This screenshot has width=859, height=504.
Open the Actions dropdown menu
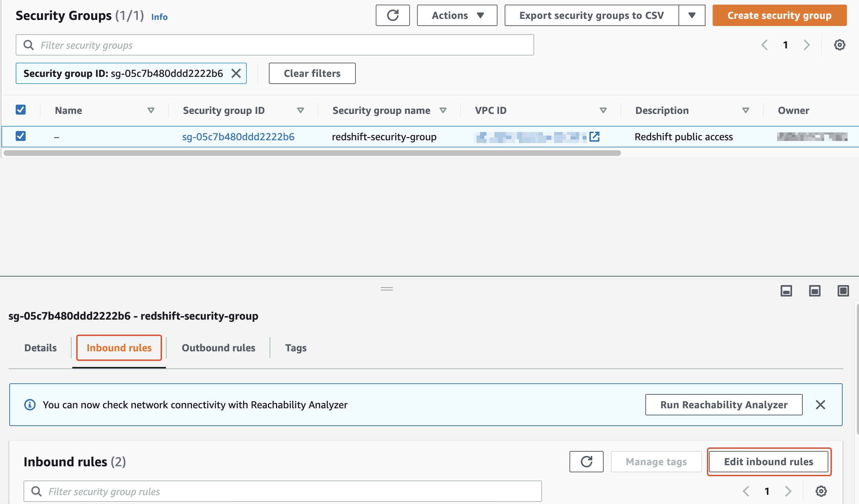tap(457, 15)
